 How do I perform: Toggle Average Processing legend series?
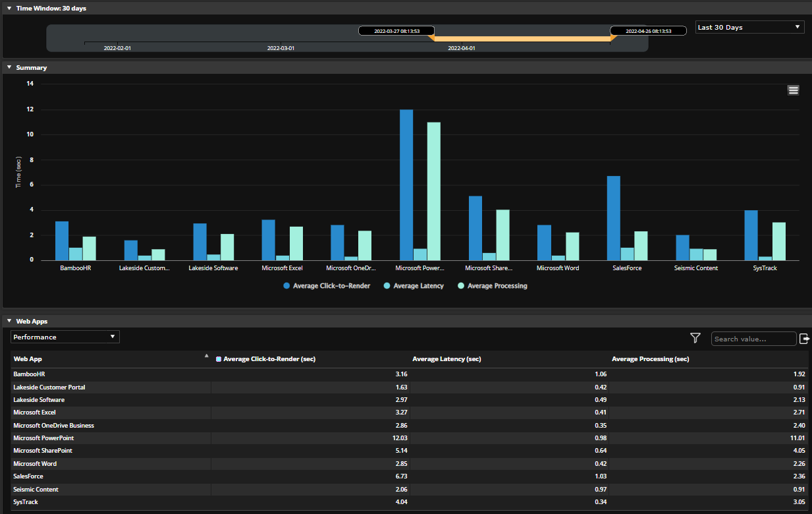pyautogui.click(x=492, y=286)
